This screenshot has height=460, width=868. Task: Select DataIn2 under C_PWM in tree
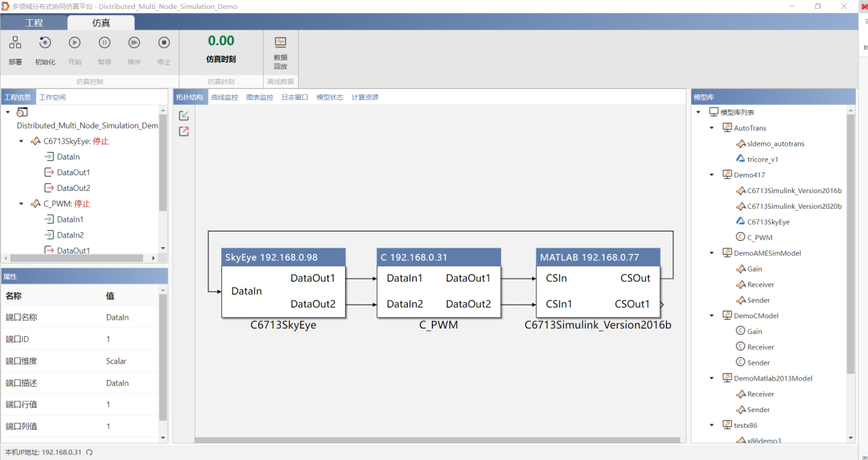[71, 235]
